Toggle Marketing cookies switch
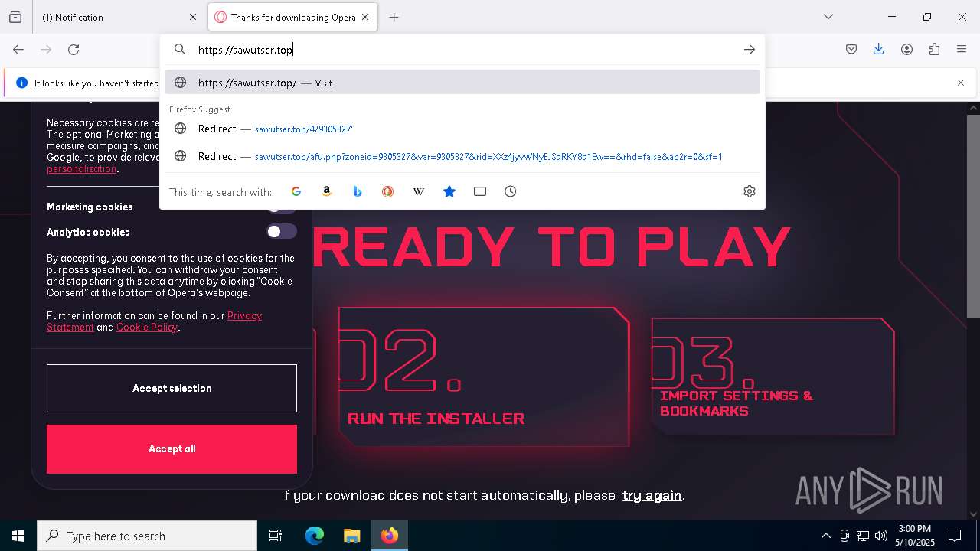Screen dimensions: 980x551 [281, 208]
